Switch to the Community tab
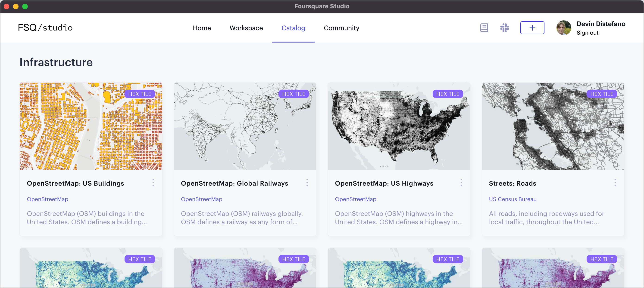The image size is (644, 288). [x=341, y=28]
